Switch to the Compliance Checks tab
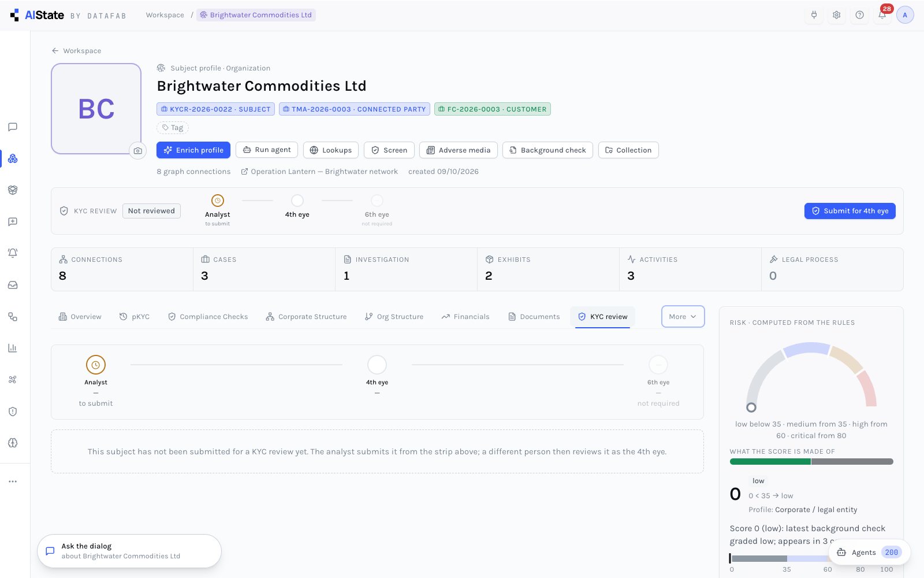Viewport: 924px width, 578px height. tap(208, 317)
